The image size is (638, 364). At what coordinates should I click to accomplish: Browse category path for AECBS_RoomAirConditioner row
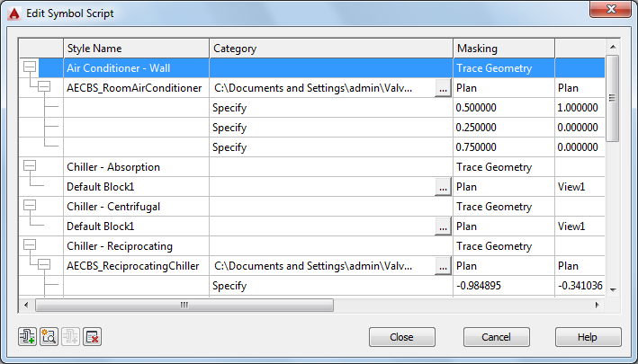click(442, 88)
